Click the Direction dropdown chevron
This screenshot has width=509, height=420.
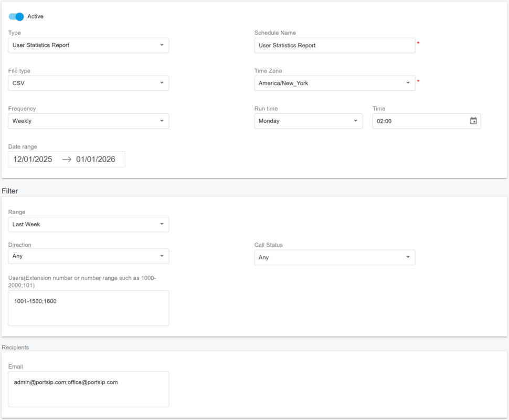pos(163,256)
